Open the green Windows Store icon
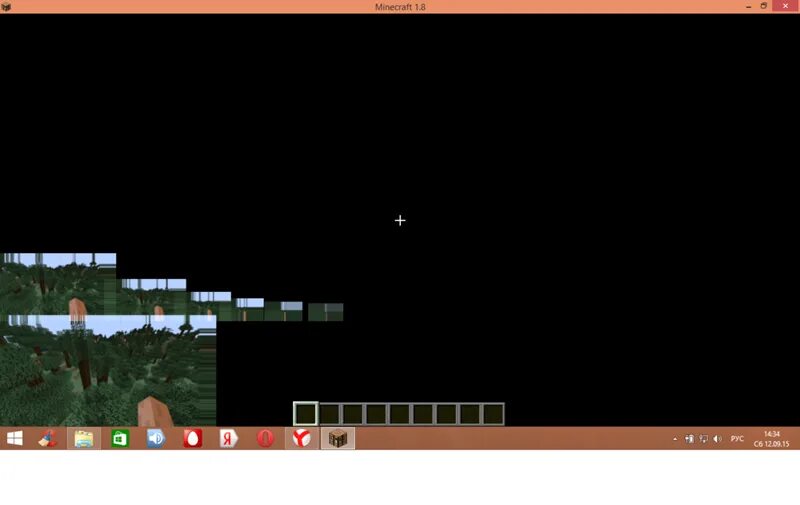 pos(120,438)
